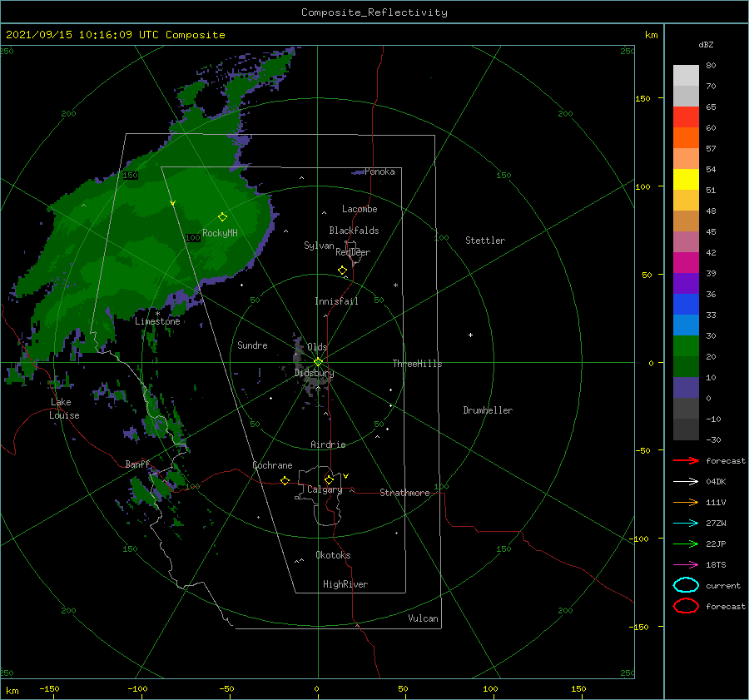
Task: Click the 2021/09/15 10:16:09 UTC timestamp
Action: 115,35
